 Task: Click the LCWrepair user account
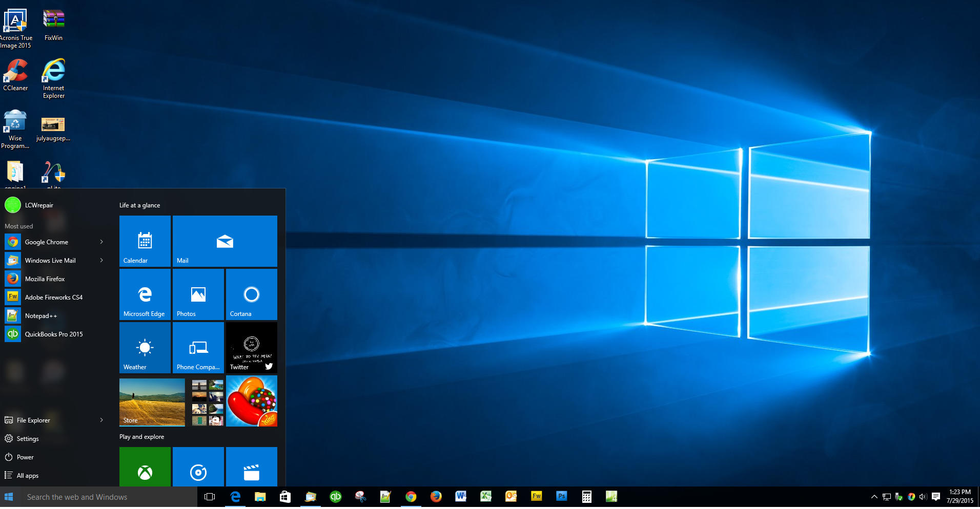(x=29, y=205)
